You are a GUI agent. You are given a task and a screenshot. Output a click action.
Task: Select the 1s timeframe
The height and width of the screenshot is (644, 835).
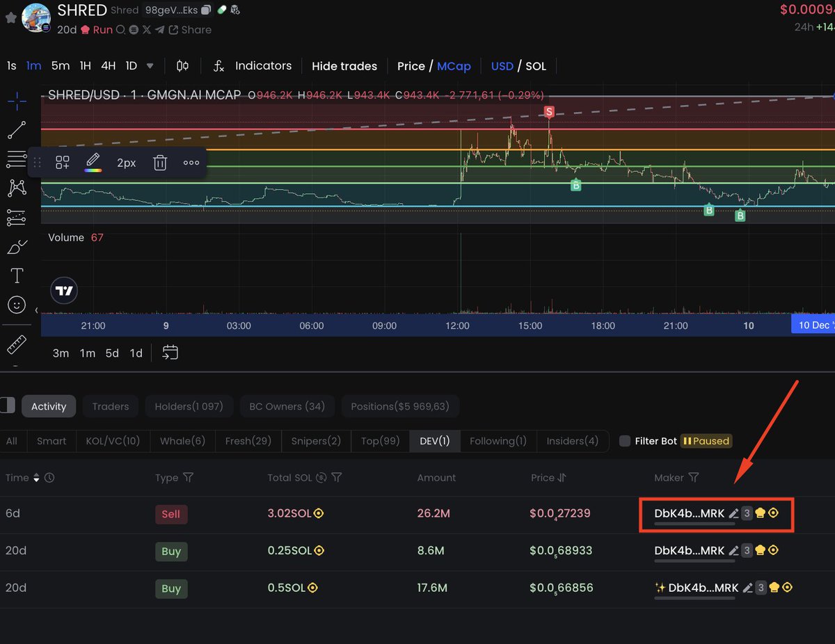[x=12, y=66]
